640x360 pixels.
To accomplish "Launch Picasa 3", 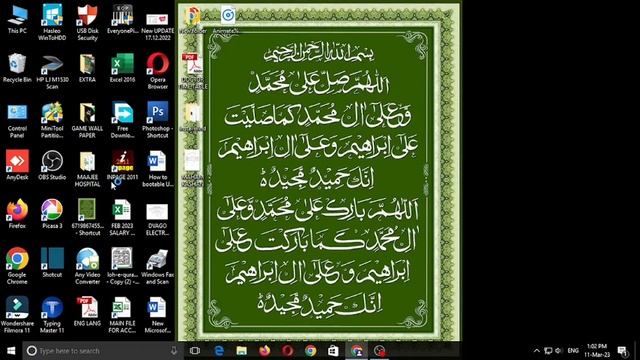I will [52, 214].
